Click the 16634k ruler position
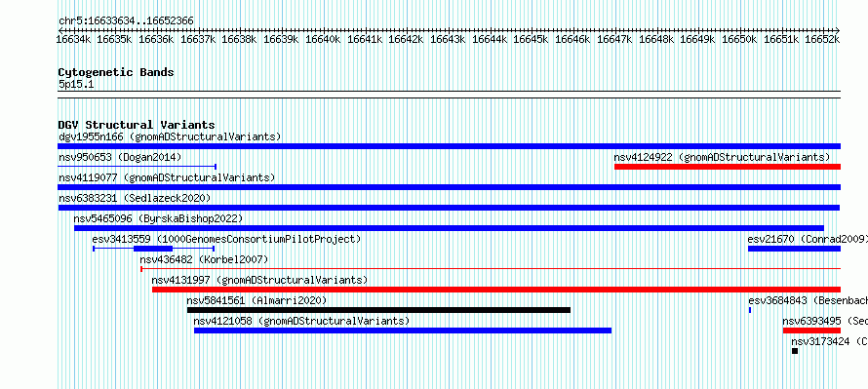Viewport: 868px width, 389px height. (72, 39)
